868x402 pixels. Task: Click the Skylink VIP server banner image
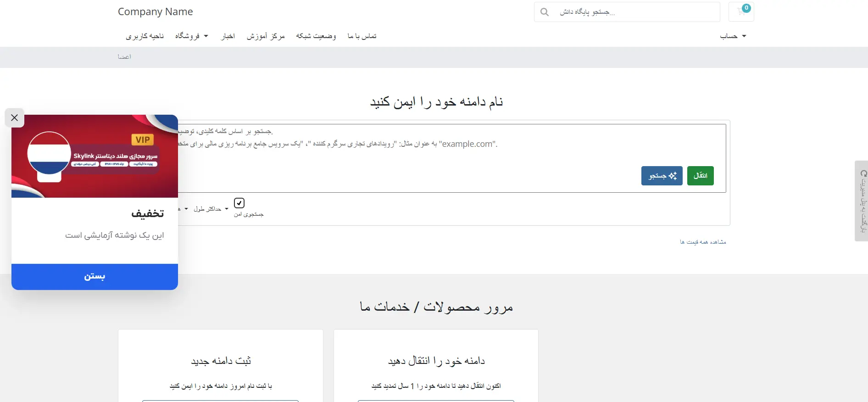(x=95, y=156)
